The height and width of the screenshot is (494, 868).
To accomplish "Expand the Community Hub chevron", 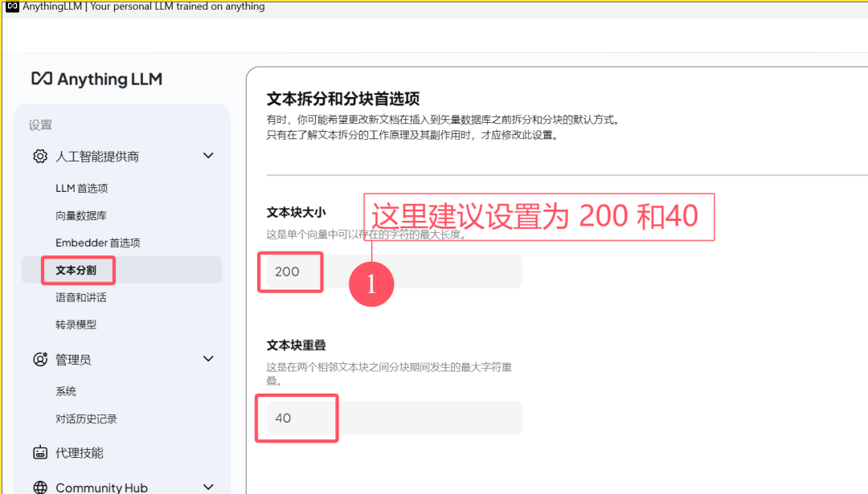I will pos(208,487).
